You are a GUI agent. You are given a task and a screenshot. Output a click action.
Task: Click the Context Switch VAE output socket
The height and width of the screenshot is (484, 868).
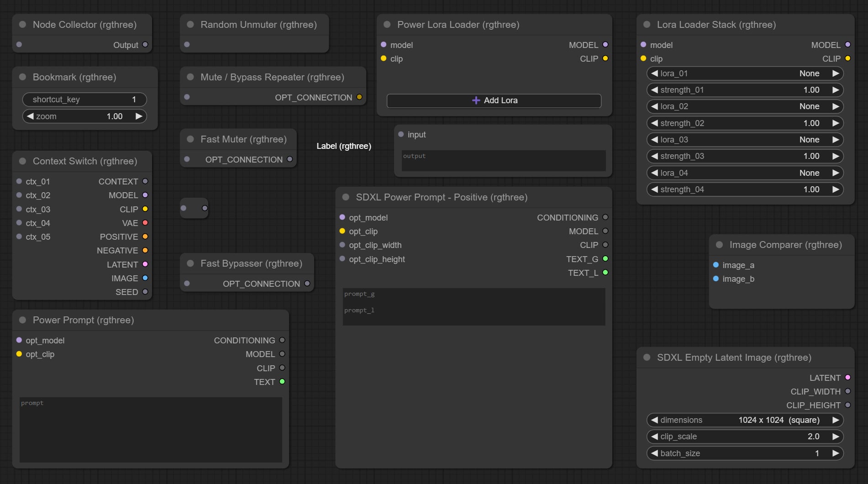(x=145, y=223)
